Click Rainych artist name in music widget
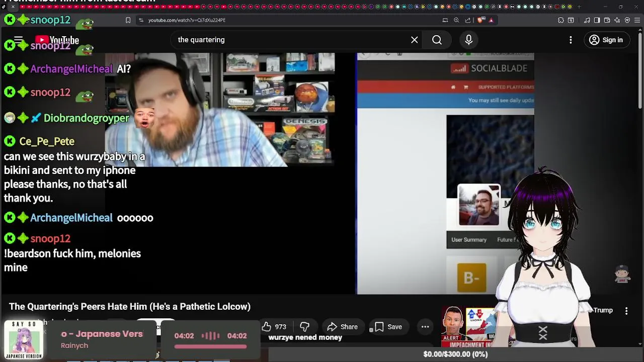 74,345
